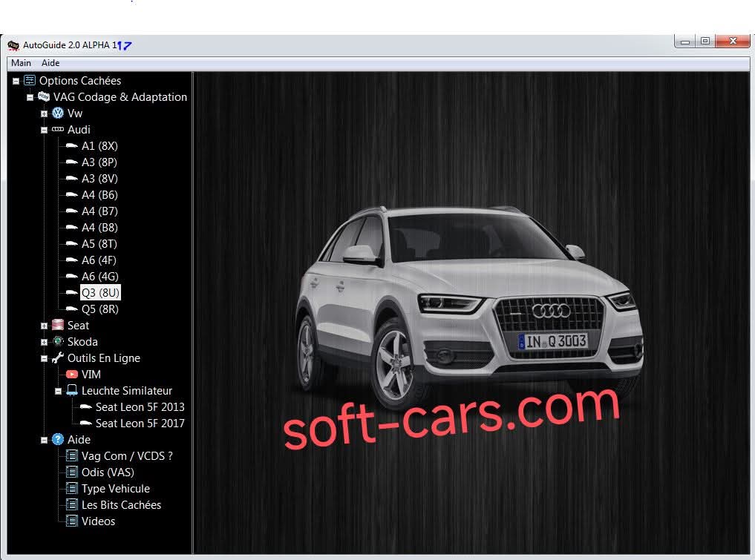
Task: Select the A3 (8V) model
Action: tap(99, 179)
